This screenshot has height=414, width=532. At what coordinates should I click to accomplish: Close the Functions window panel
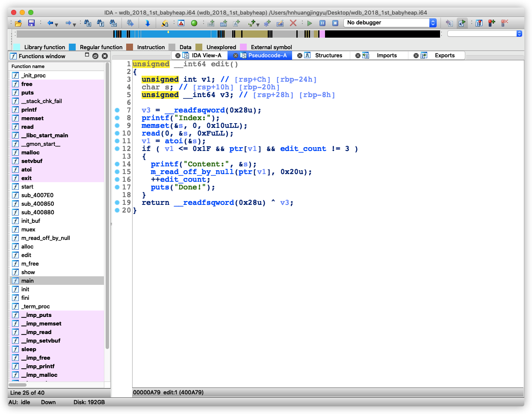click(x=105, y=56)
